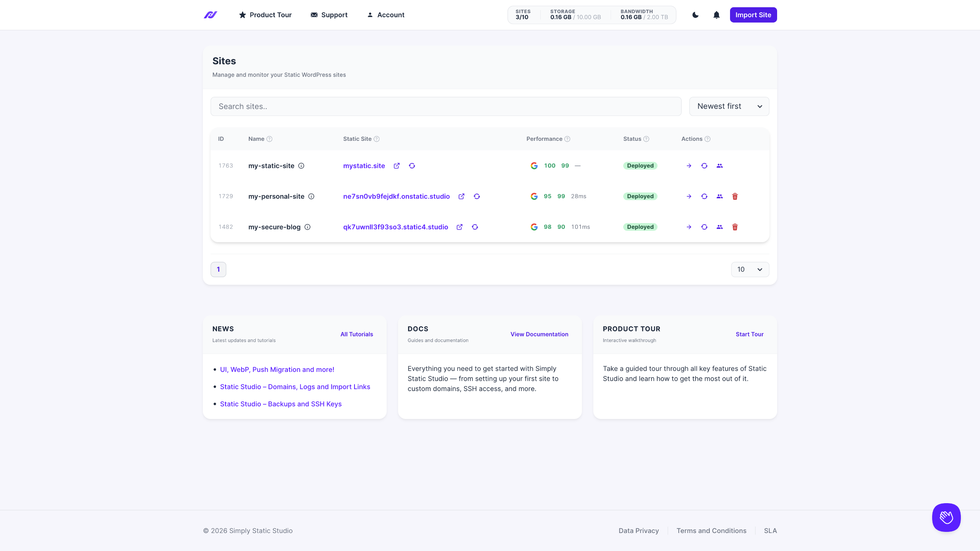Open the Support menu item
Screen dimensions: 980x551
coord(329,15)
